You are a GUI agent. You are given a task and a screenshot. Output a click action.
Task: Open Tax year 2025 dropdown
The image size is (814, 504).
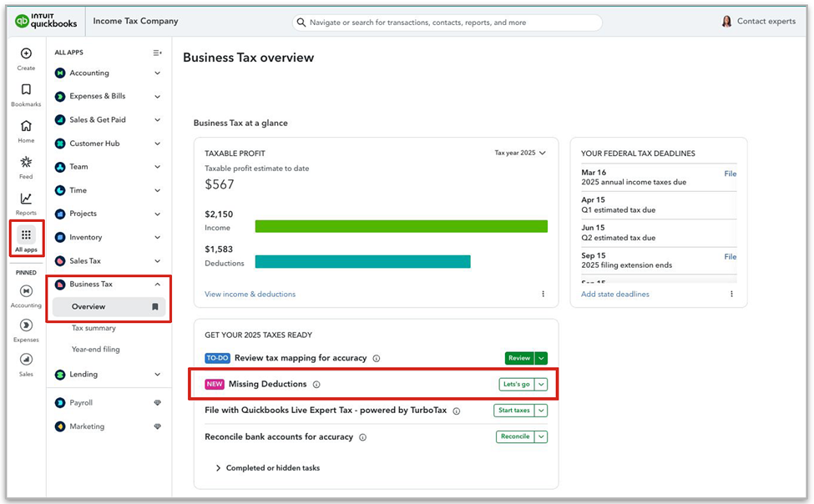(x=520, y=154)
